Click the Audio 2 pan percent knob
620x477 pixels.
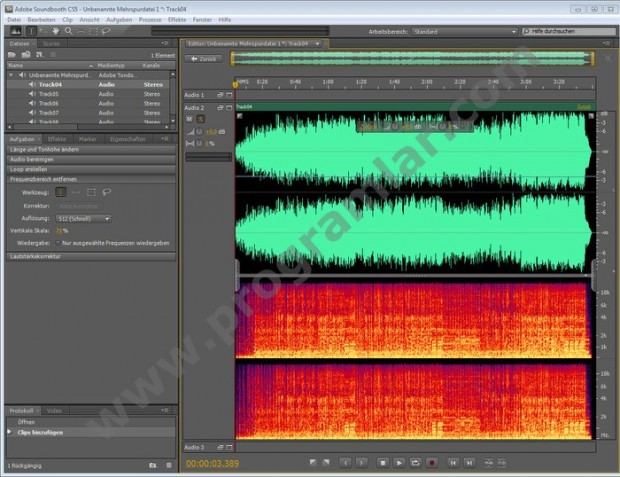[199, 144]
